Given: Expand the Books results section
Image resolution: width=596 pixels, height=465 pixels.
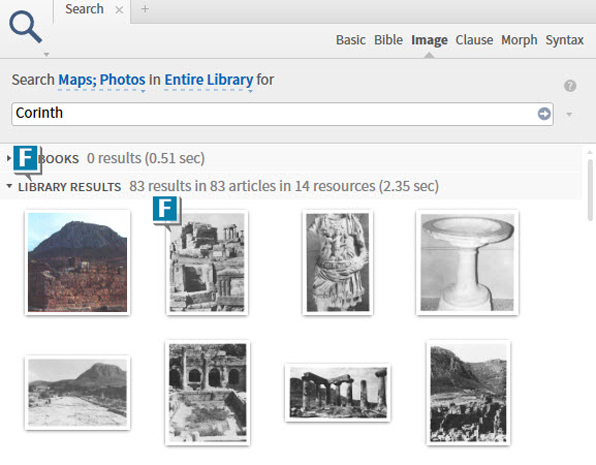Looking at the screenshot, I should coord(9,158).
